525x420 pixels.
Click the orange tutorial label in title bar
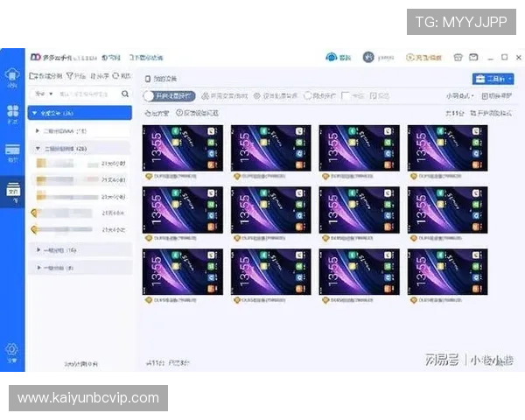point(429,58)
